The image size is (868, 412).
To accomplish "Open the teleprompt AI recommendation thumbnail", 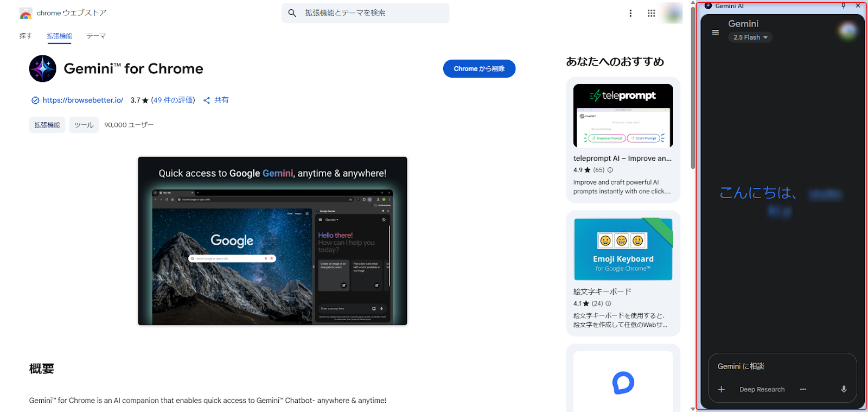I will (x=623, y=116).
